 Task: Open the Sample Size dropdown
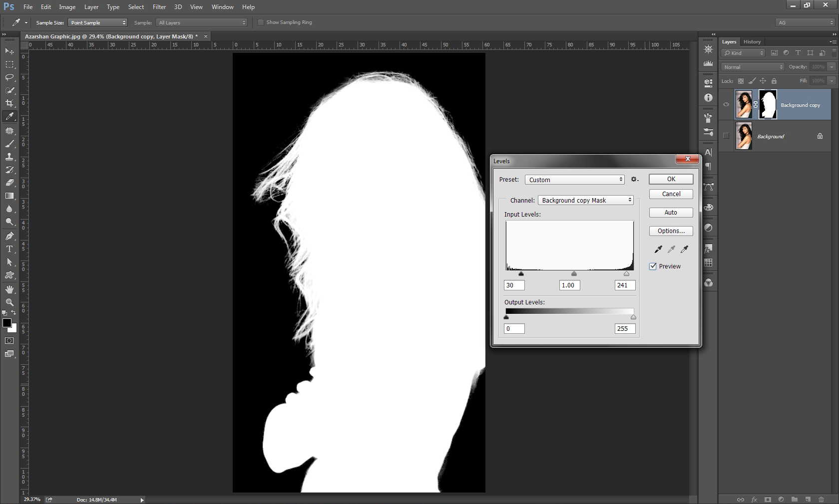point(98,22)
